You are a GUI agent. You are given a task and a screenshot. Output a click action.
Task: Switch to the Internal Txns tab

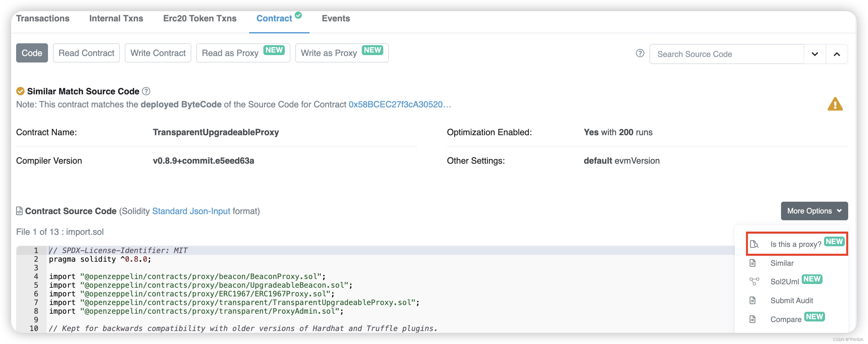[116, 19]
